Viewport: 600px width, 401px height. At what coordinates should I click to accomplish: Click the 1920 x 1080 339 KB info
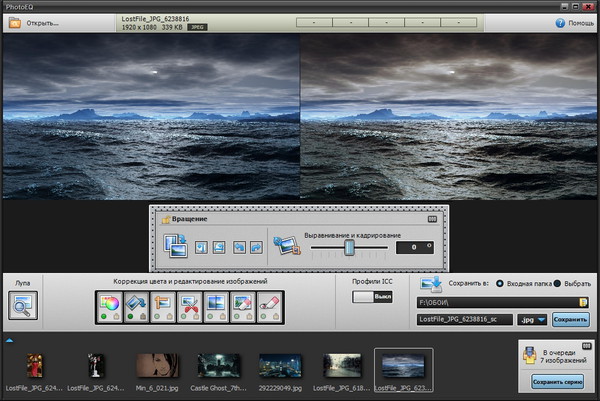point(152,27)
